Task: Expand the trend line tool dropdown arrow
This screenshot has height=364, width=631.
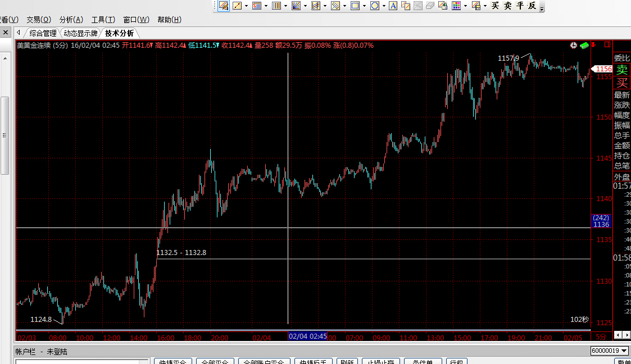Action: coord(247,6)
